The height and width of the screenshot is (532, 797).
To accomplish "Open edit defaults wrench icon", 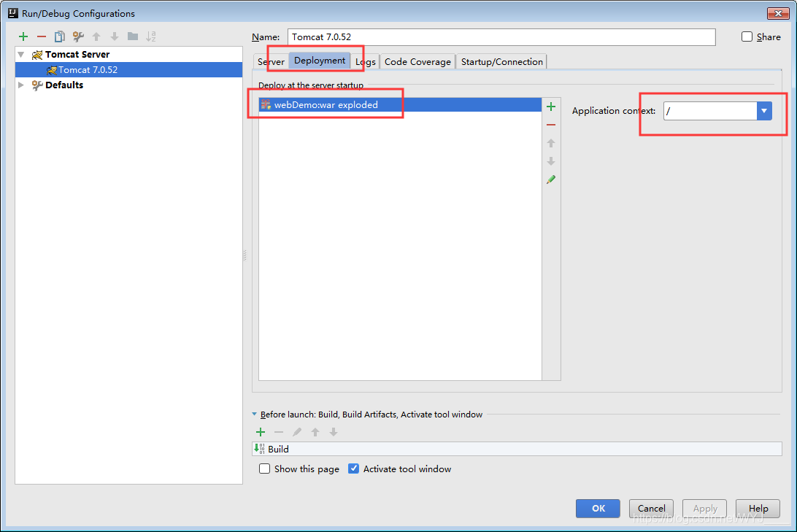I will [78, 36].
